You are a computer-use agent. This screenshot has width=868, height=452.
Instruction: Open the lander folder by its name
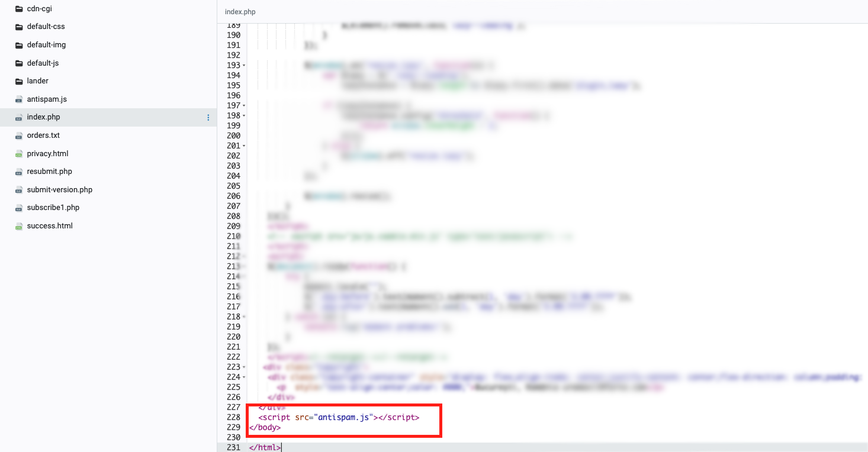[38, 81]
